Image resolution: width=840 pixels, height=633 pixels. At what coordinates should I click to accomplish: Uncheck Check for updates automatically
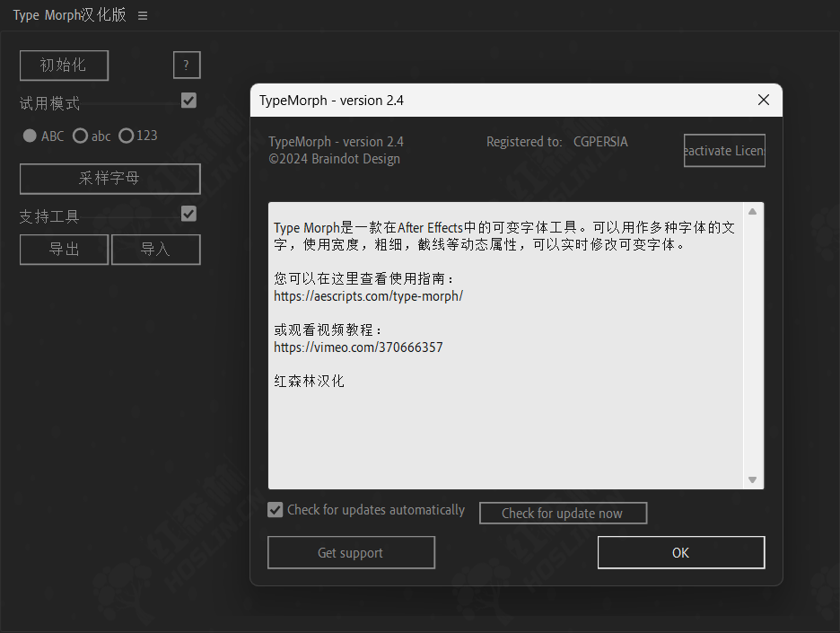pyautogui.click(x=275, y=510)
